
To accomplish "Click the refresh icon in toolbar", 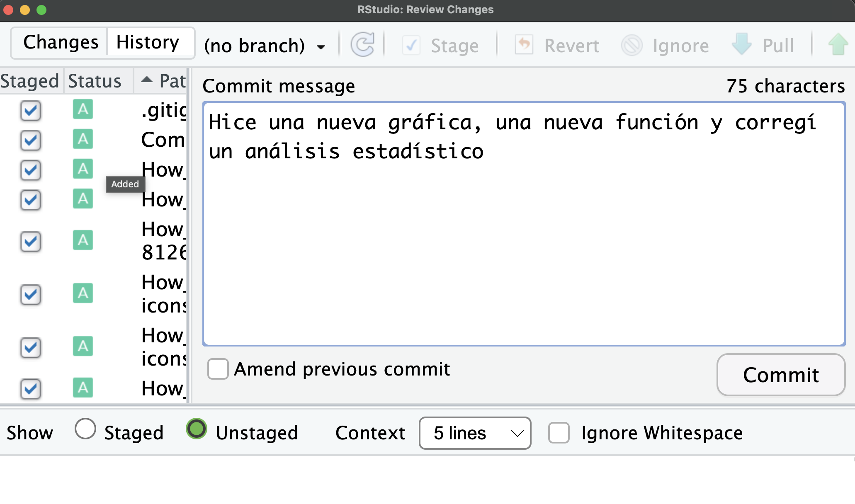I will tap(362, 45).
